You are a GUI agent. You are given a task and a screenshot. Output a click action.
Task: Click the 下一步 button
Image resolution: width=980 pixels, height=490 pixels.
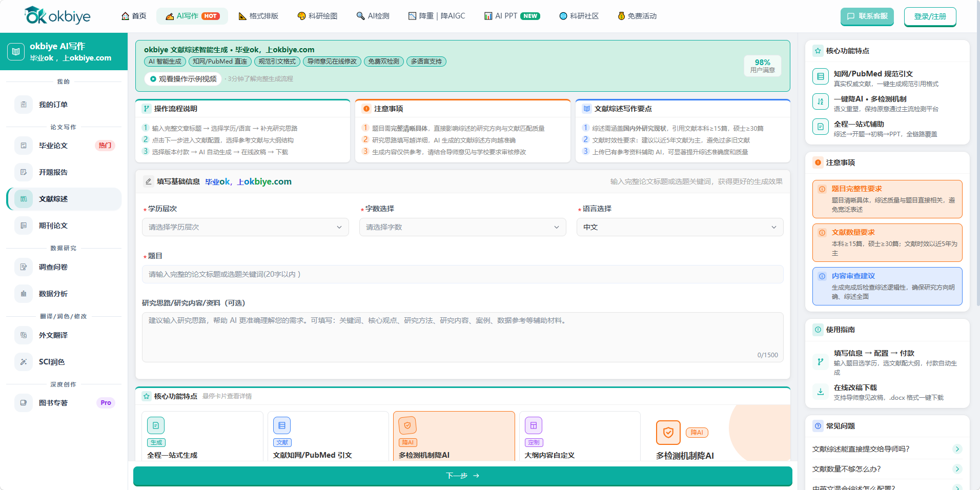pos(462,476)
